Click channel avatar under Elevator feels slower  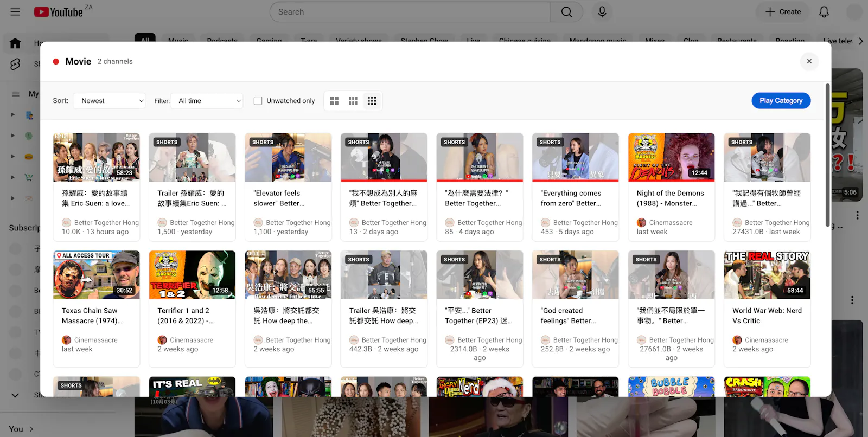[x=258, y=222]
